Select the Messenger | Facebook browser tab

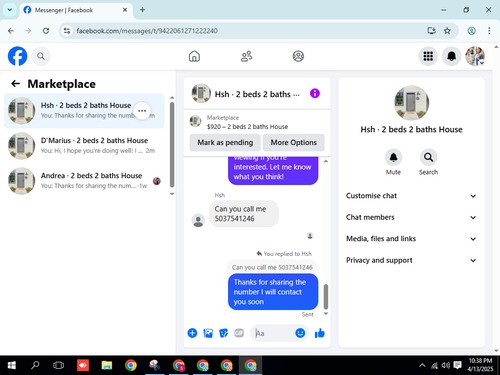[x=76, y=10]
